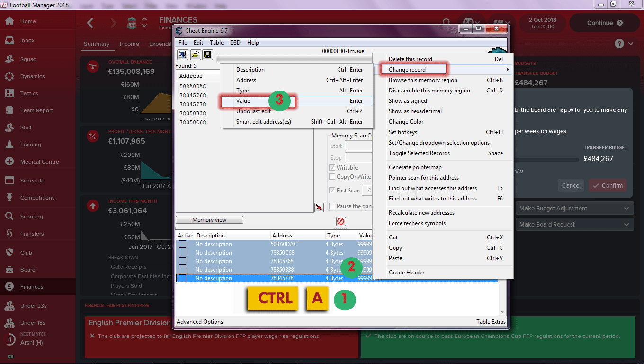The image size is (644, 364).
Task: Open Make Board Request dropdown
Action: 574,225
